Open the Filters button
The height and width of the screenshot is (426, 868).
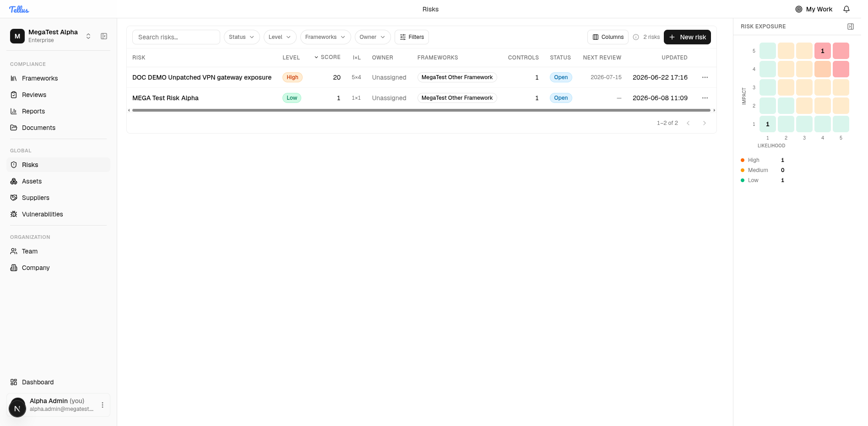[x=412, y=37]
